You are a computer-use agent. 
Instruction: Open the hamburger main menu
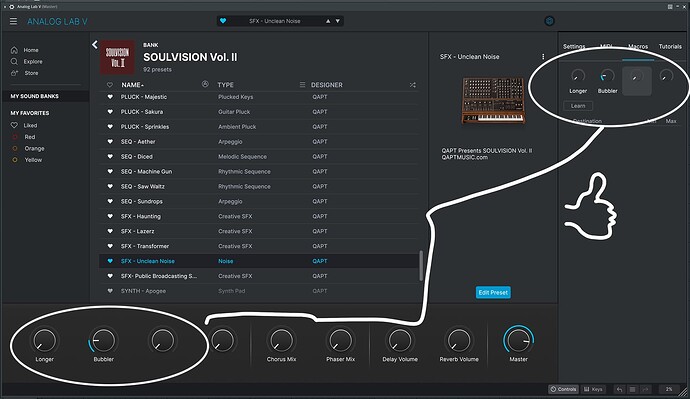[x=14, y=21]
